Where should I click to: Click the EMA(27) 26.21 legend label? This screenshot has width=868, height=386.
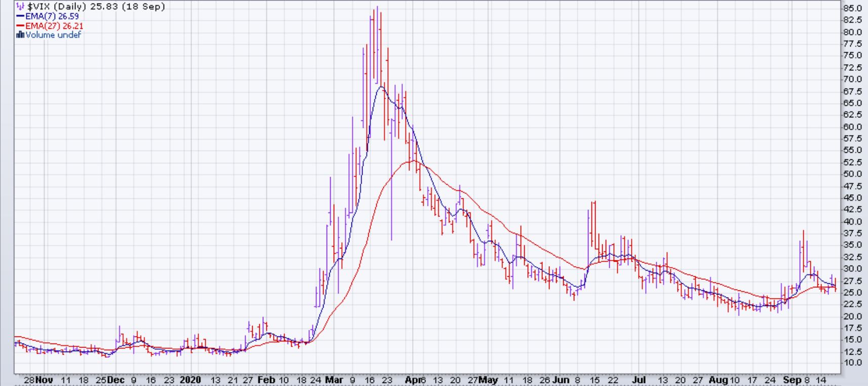click(x=54, y=26)
